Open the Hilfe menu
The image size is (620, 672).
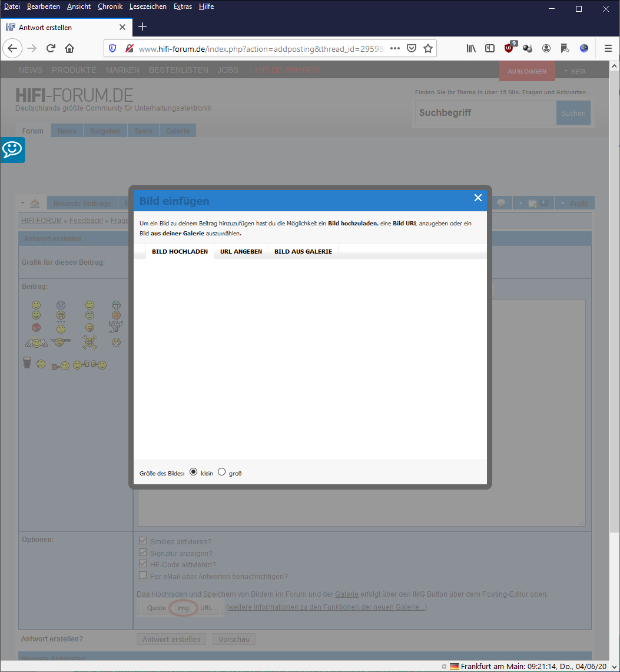click(206, 6)
